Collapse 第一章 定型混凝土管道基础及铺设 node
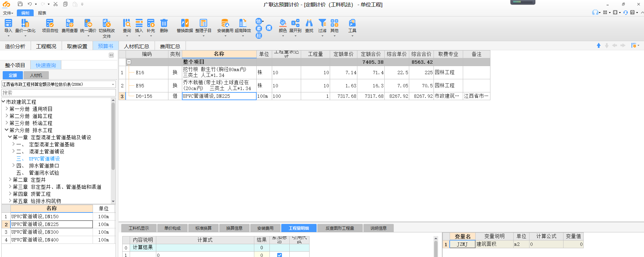The width and height of the screenshot is (644, 257). coord(10,137)
